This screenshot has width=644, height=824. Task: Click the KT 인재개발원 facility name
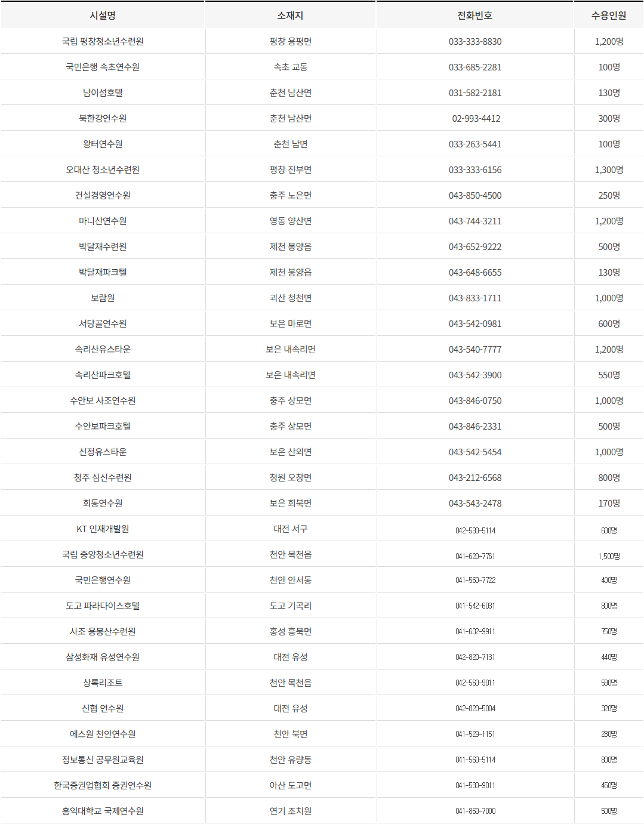click(x=103, y=529)
